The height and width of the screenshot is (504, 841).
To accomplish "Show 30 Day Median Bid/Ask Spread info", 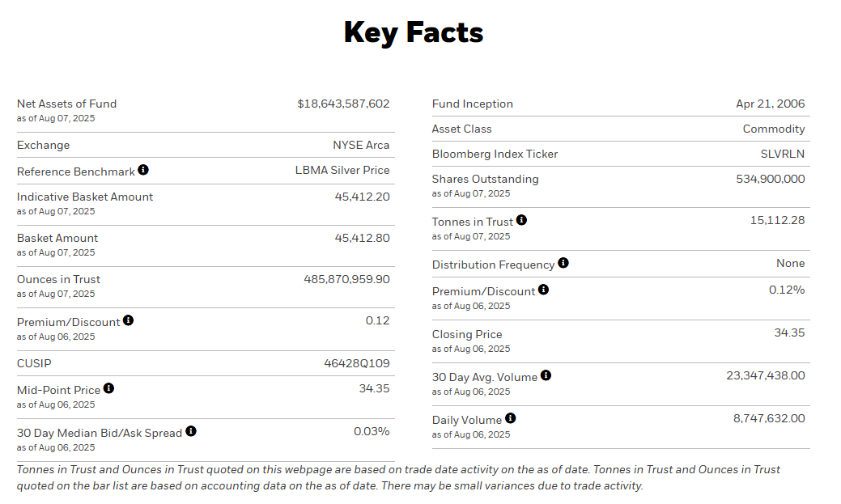I will pos(191,431).
